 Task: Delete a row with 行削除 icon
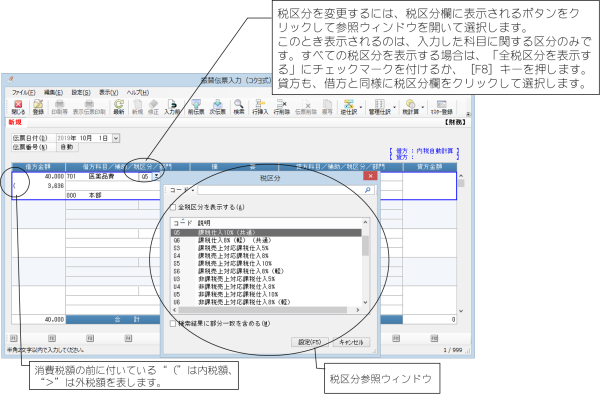tap(282, 107)
